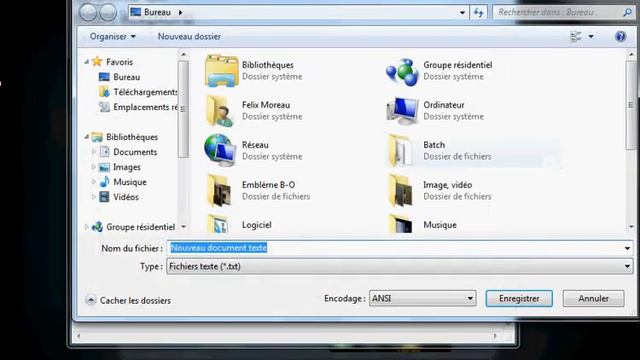Screen dimensions: 640x360
Task: Click the Documents library icon in sidebar
Action: point(104,152)
